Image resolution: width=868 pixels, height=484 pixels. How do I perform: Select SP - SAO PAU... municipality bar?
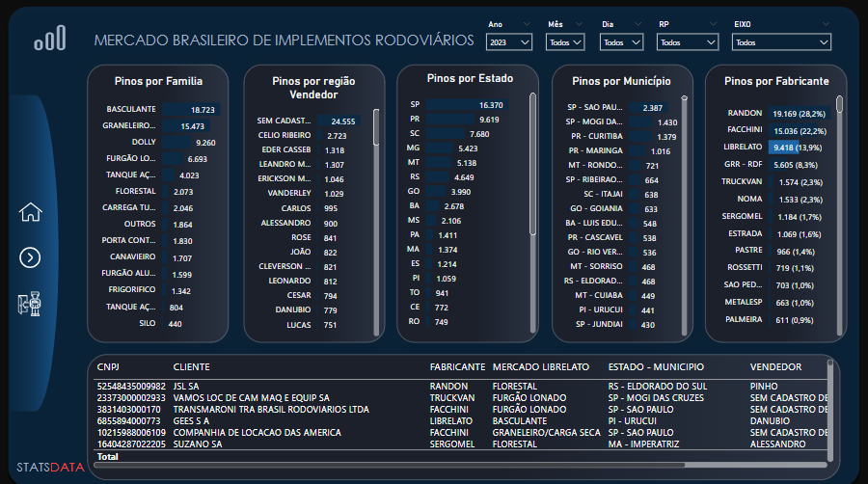tap(648, 107)
